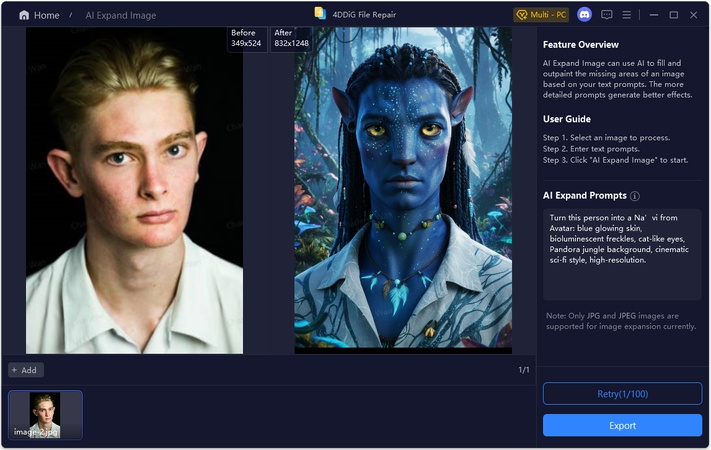
Task: Click inside the AI Expand Prompts text box
Action: coord(622,254)
